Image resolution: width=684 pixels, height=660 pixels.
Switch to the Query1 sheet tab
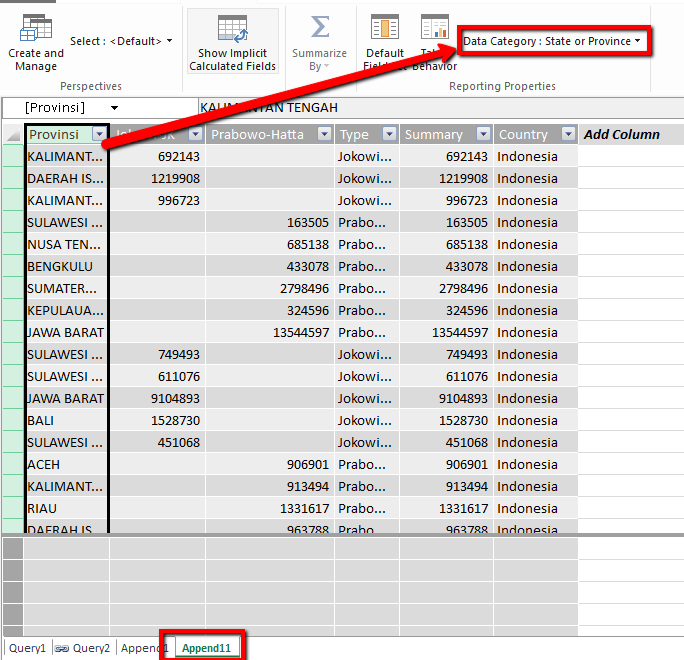(27, 648)
